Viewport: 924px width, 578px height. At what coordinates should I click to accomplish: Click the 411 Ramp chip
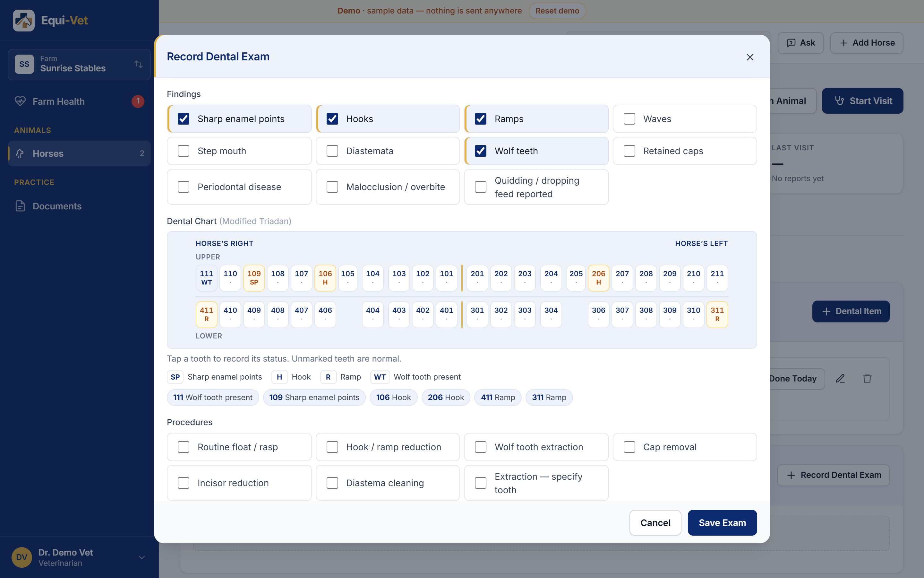[498, 398]
